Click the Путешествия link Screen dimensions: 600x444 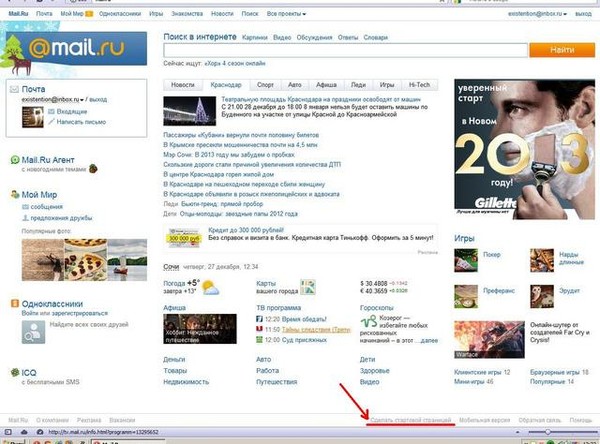[277, 382]
